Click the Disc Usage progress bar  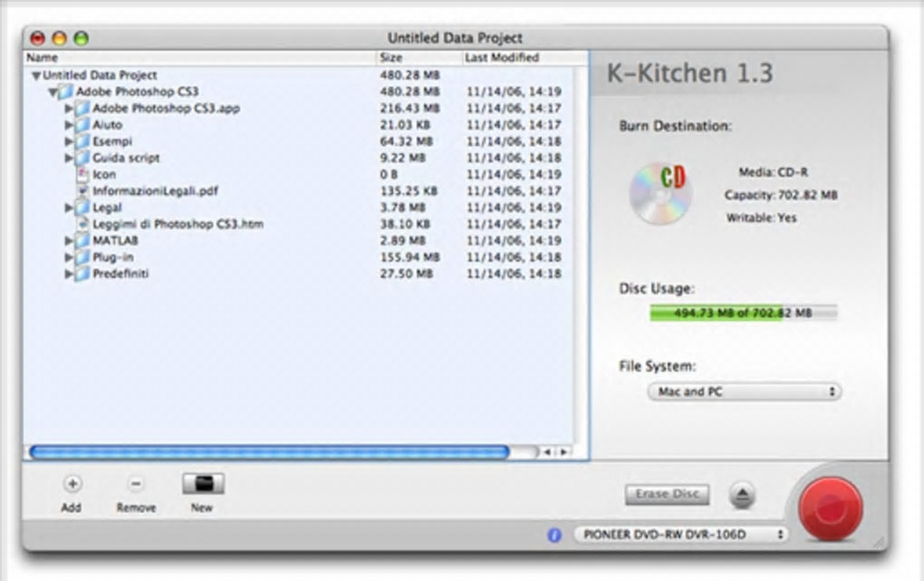[743, 313]
